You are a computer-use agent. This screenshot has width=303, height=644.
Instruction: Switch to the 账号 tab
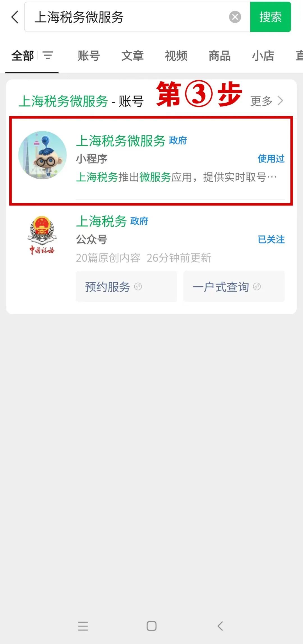click(x=89, y=56)
